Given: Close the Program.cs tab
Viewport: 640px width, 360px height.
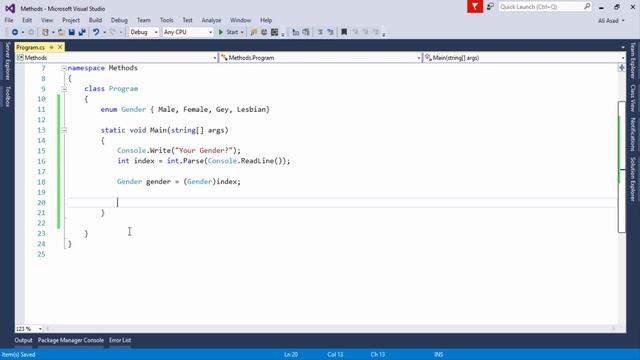Looking at the screenshot, I should pos(60,47).
